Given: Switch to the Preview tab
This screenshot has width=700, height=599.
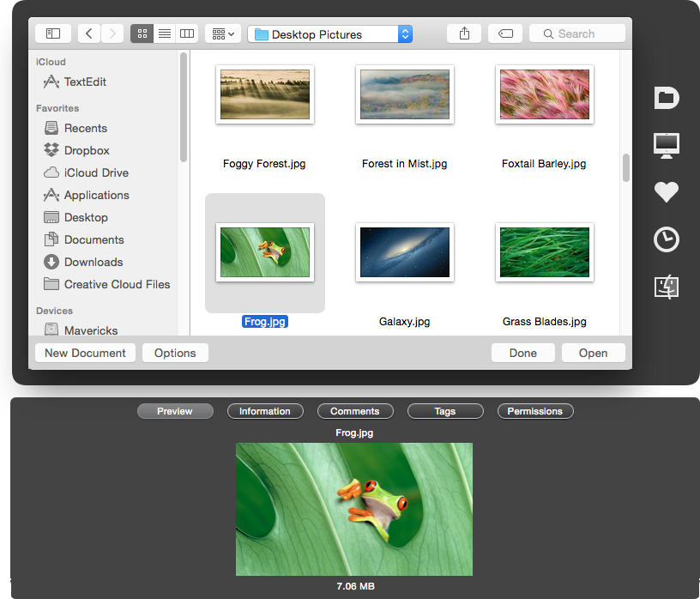Looking at the screenshot, I should pyautogui.click(x=175, y=411).
